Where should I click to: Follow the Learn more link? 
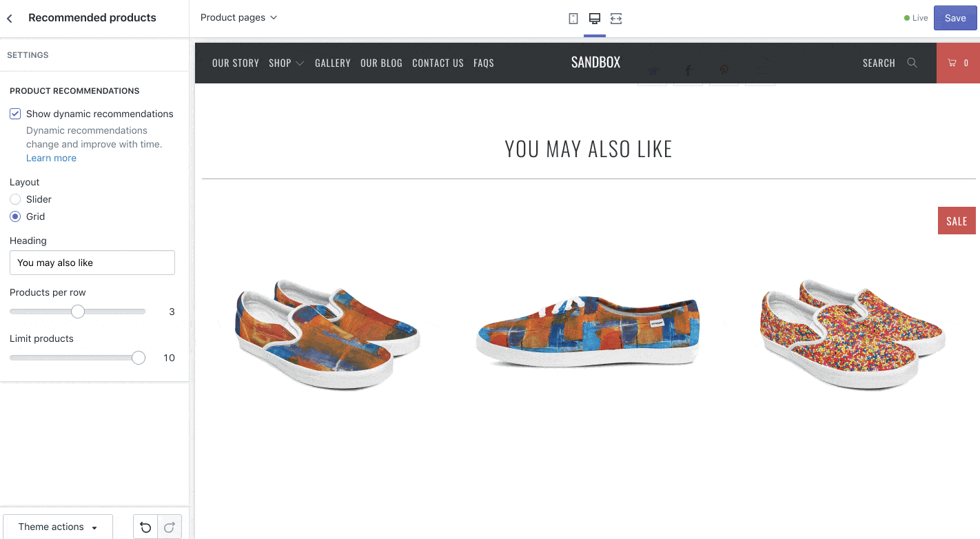pos(51,158)
